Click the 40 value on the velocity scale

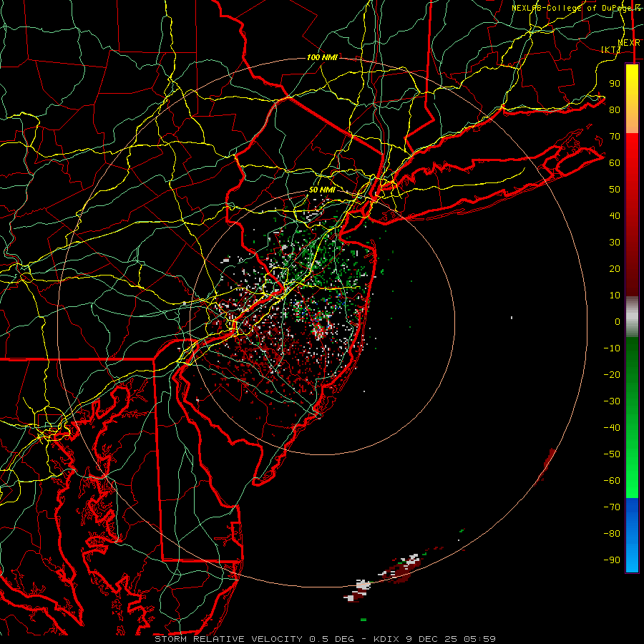tap(615, 215)
